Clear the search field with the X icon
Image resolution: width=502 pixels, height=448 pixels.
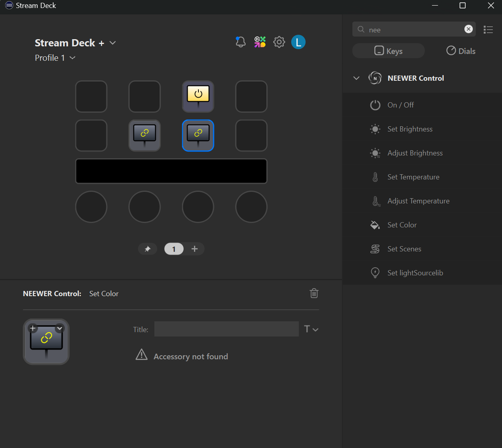point(468,29)
